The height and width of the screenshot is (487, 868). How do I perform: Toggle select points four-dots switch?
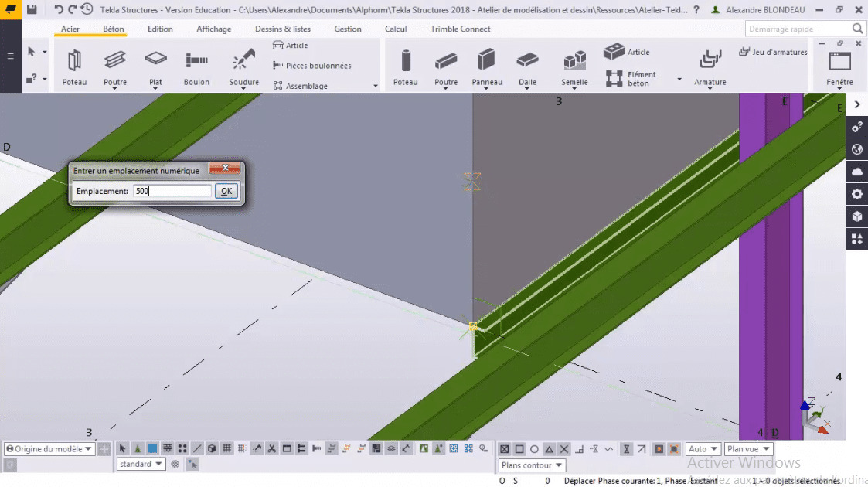[x=182, y=449]
